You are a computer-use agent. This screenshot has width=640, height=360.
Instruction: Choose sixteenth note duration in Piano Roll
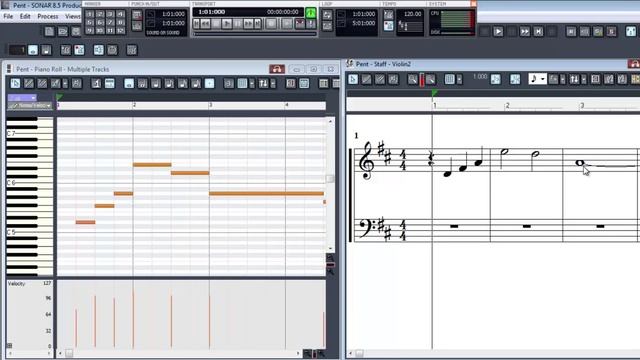[x=182, y=83]
